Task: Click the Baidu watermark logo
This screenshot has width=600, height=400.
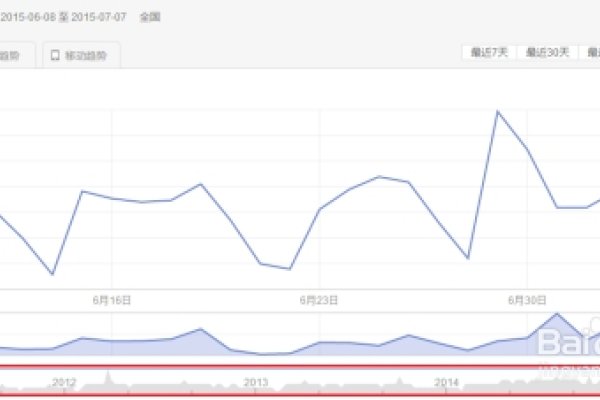Action: (x=570, y=346)
